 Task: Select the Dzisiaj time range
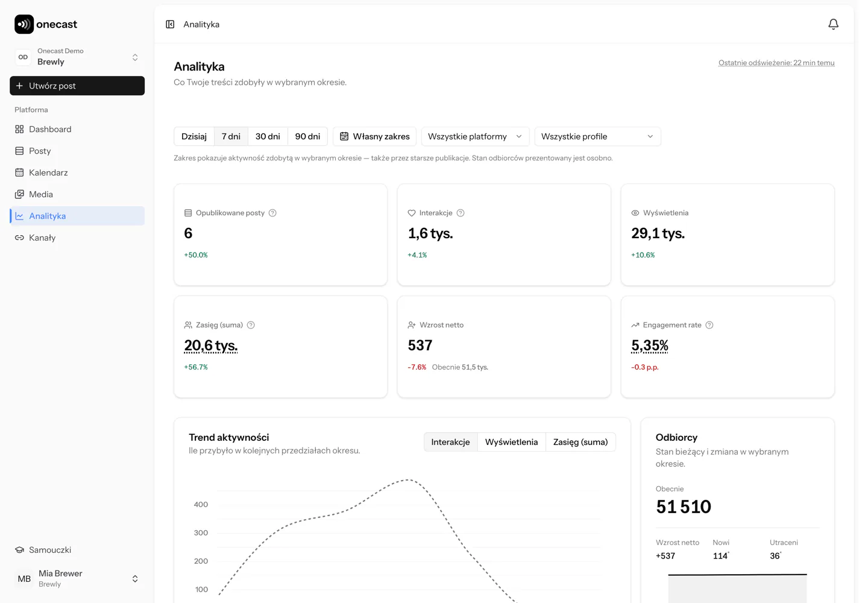coord(194,136)
